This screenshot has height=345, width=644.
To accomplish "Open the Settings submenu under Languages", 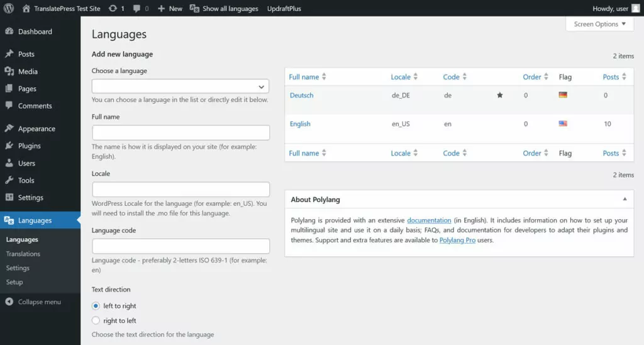I will pyautogui.click(x=18, y=268).
